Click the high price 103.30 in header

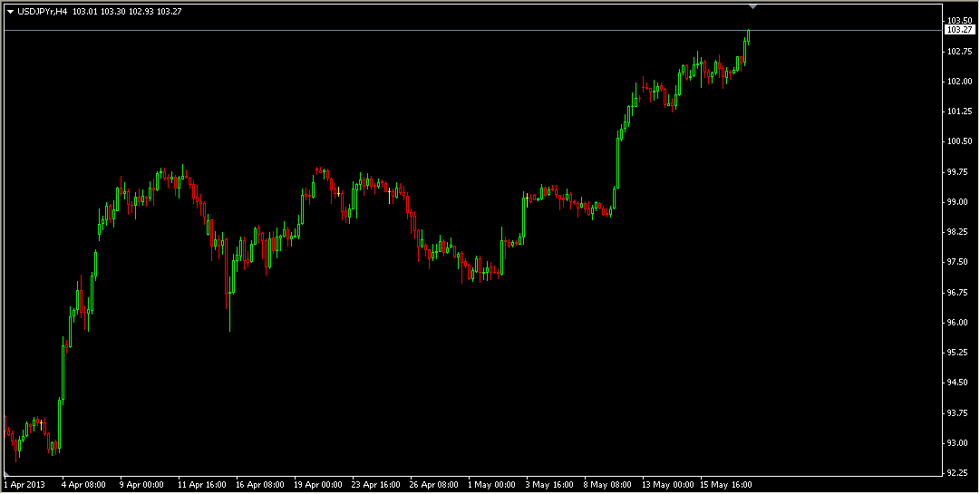(x=112, y=11)
